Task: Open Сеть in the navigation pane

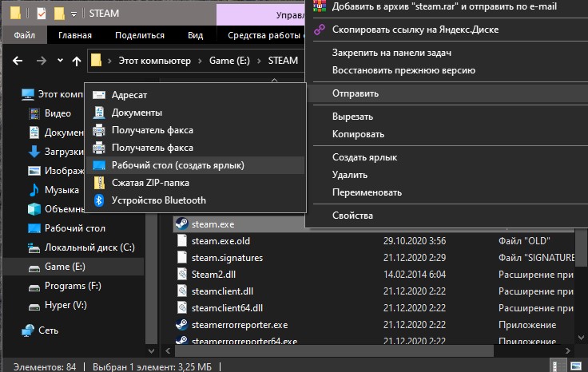Action: 40,330
